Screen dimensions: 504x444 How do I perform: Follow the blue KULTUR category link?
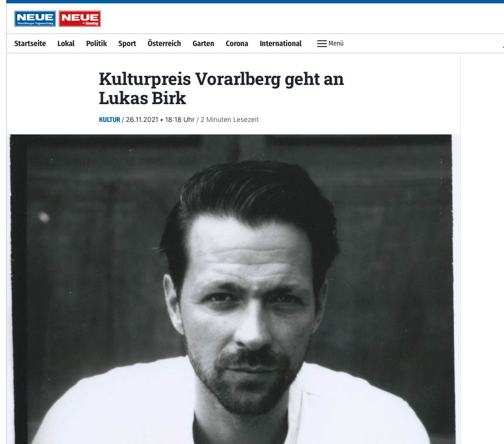click(109, 120)
